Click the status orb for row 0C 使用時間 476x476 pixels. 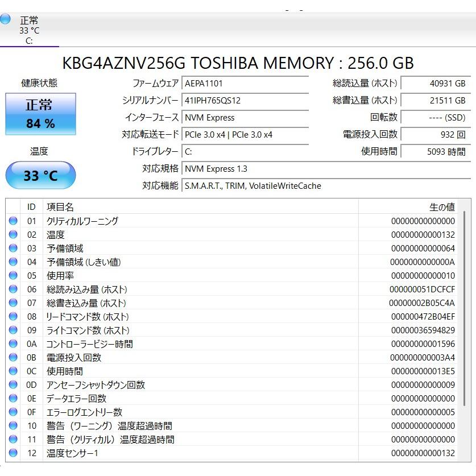pyautogui.click(x=13, y=371)
